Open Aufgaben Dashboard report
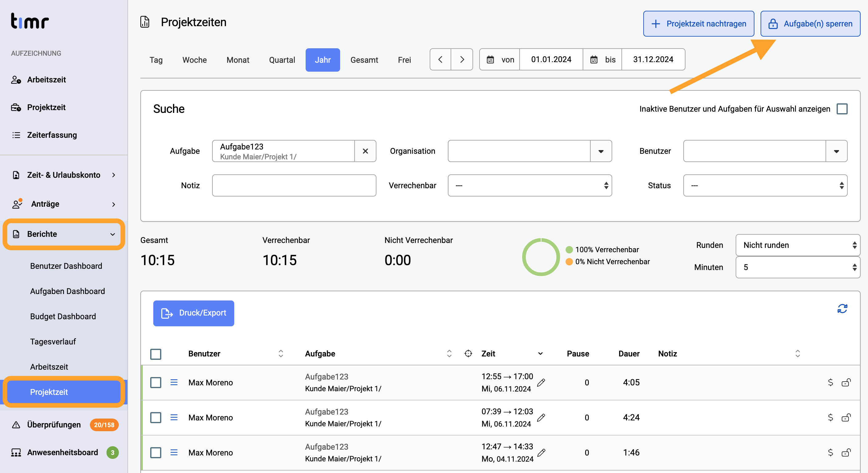This screenshot has height=473, width=868. [67, 291]
